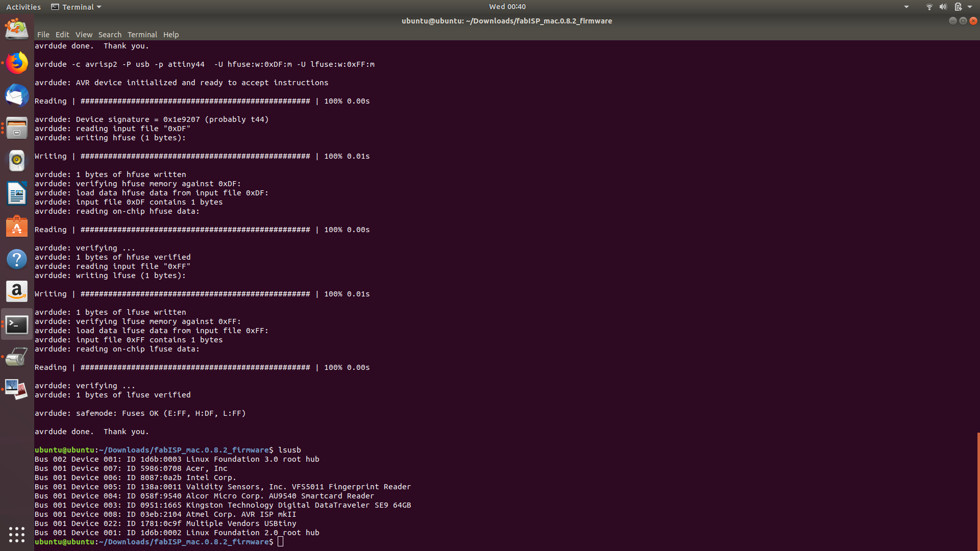Click 'verifying lfuse memory against 0xFF:' line
This screenshot has width=980, height=551.
(138, 321)
